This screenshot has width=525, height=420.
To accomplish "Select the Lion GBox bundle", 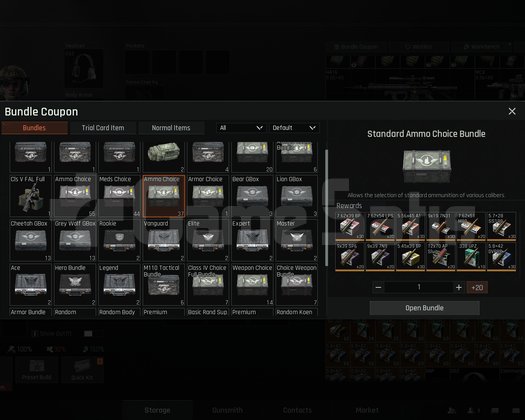I will [297, 196].
